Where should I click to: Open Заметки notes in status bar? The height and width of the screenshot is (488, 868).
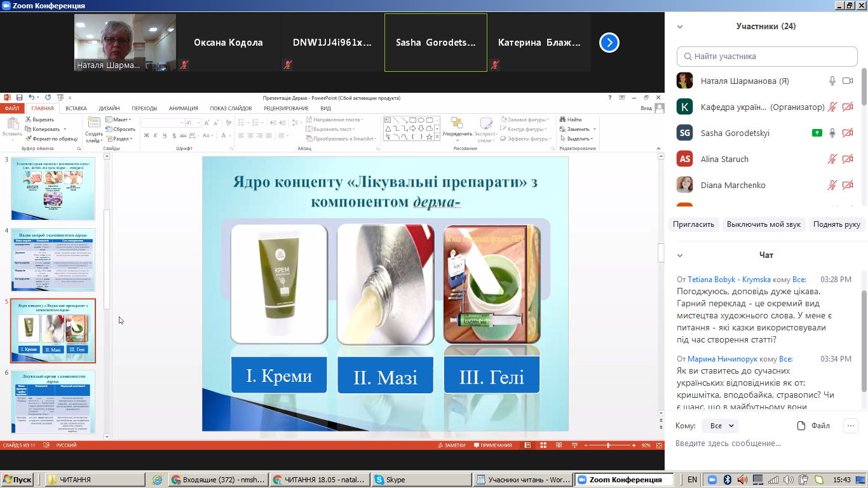[x=452, y=445]
